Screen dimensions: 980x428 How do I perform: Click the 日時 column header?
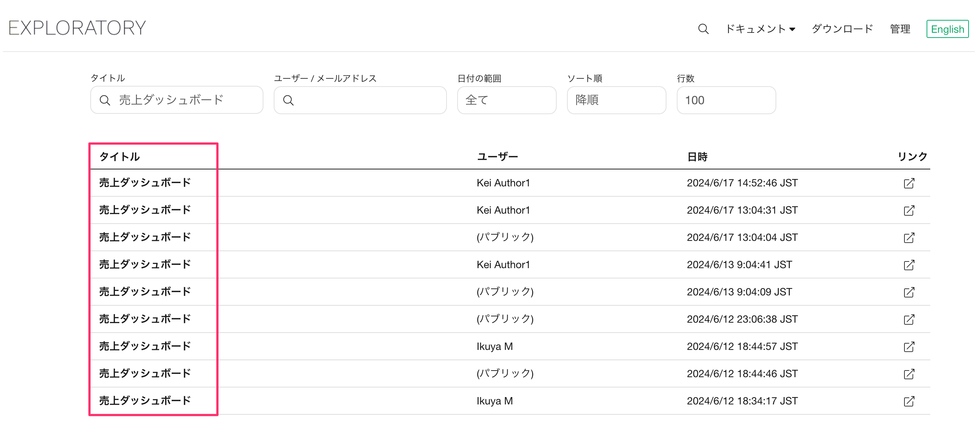(x=697, y=157)
